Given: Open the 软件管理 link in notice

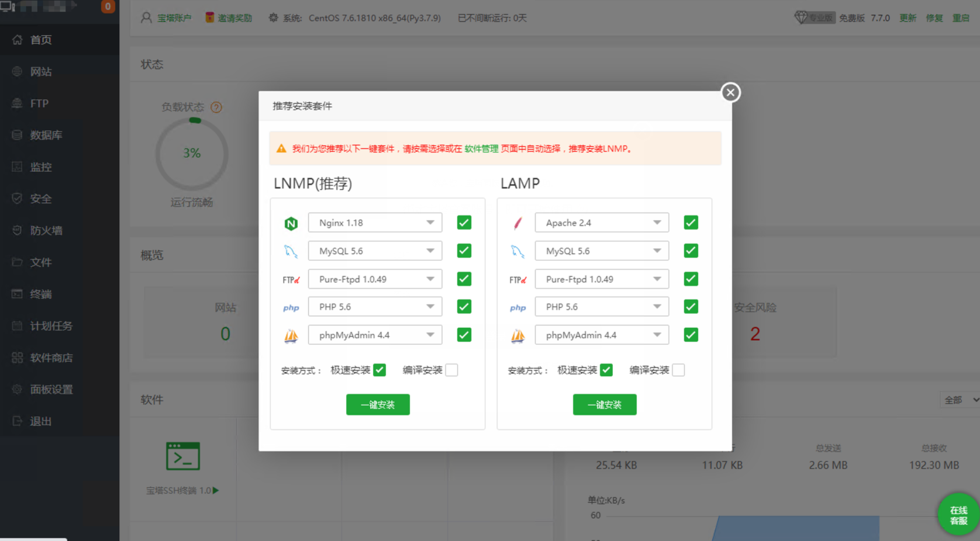Looking at the screenshot, I should pos(481,149).
